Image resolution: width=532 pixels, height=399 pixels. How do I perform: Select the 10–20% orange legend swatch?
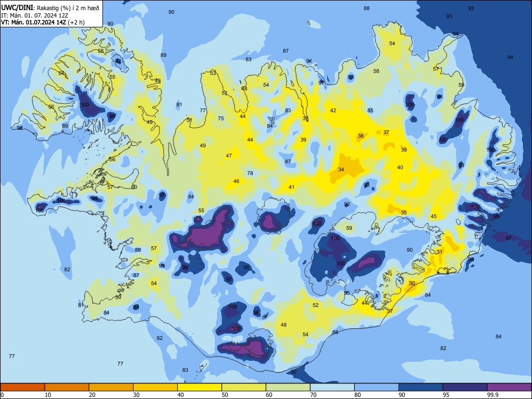coord(67,387)
